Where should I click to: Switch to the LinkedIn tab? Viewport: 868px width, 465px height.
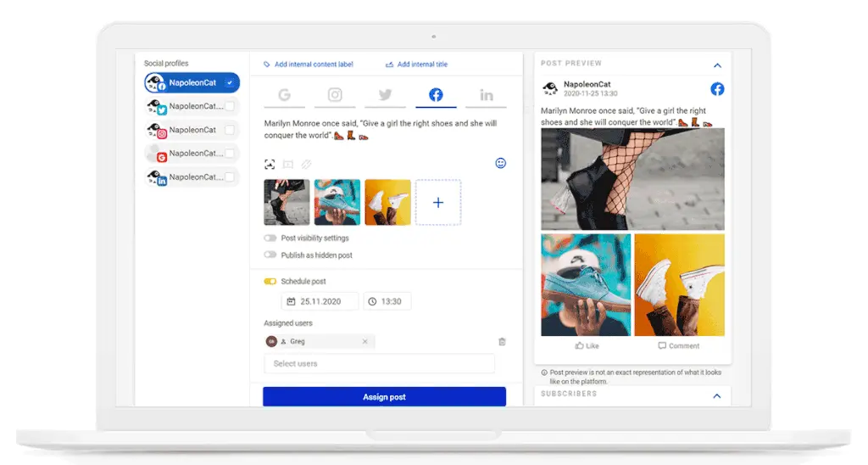click(x=487, y=95)
